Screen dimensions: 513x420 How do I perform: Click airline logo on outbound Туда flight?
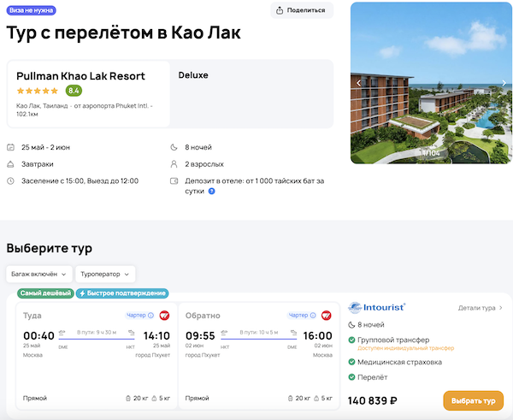pyautogui.click(x=164, y=316)
